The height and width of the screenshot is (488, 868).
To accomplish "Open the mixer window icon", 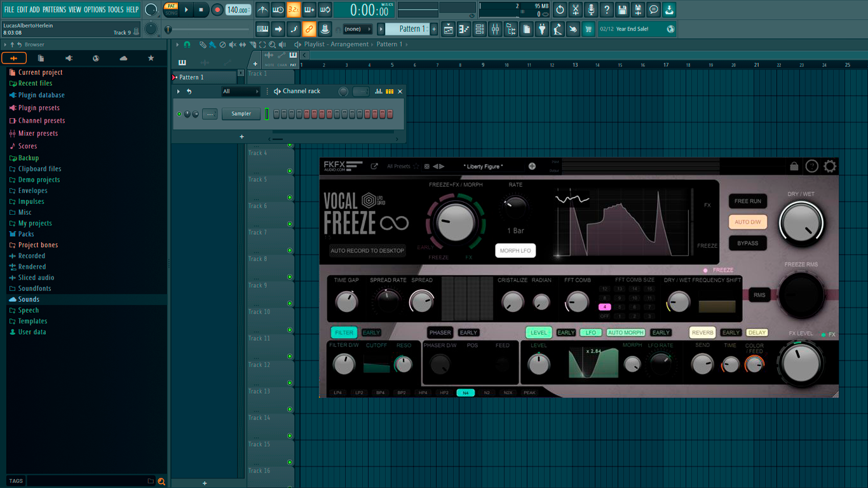I will 495,29.
